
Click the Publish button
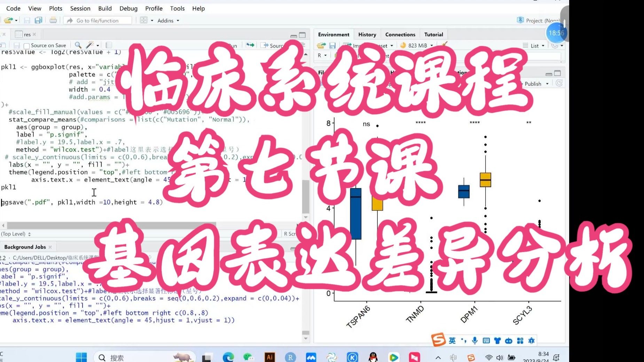534,84
